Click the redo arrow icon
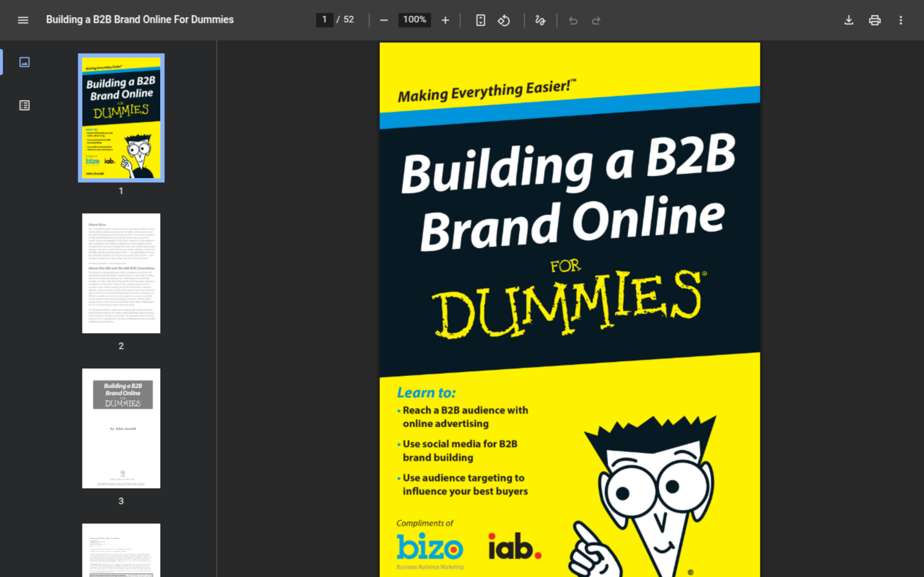 (596, 20)
